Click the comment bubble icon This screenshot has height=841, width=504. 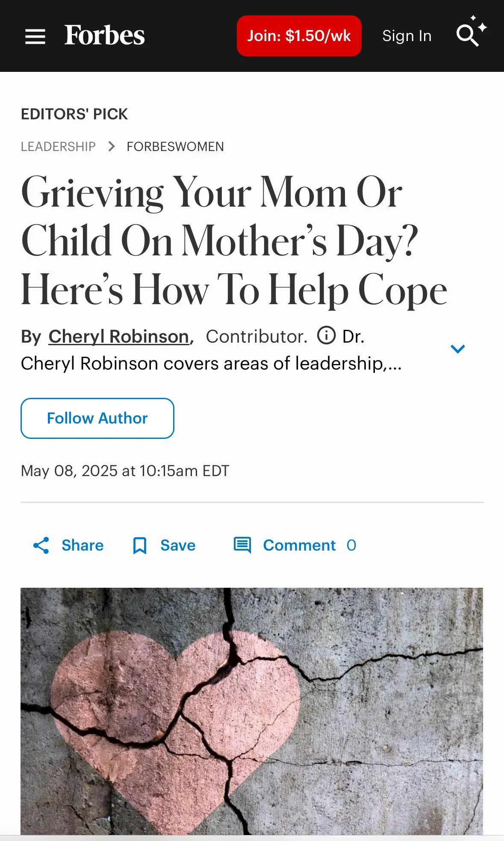tap(242, 545)
